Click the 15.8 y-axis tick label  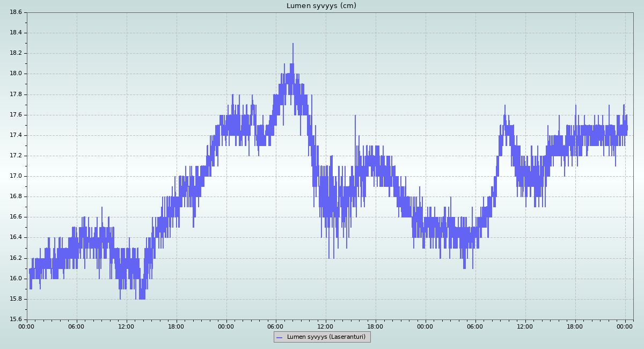(x=16, y=299)
